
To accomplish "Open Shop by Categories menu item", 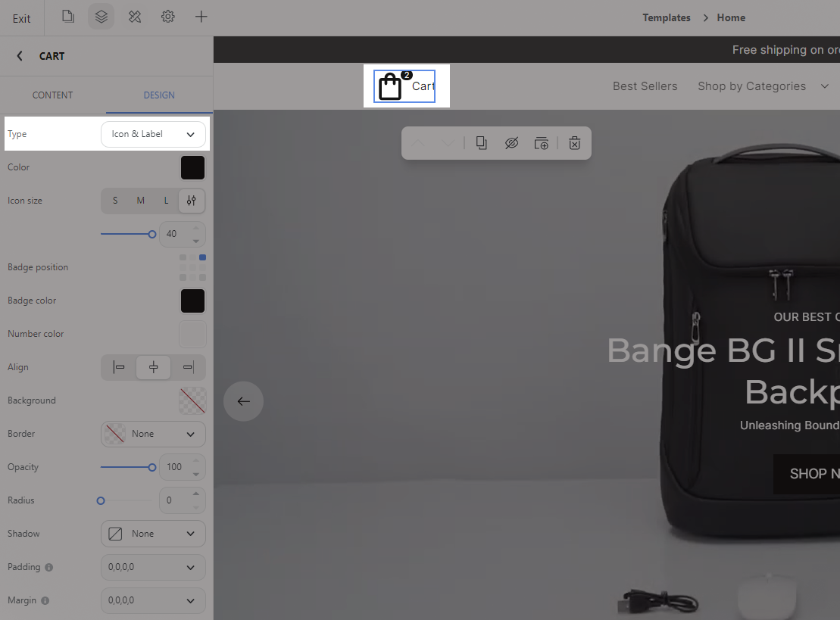I will tap(751, 86).
